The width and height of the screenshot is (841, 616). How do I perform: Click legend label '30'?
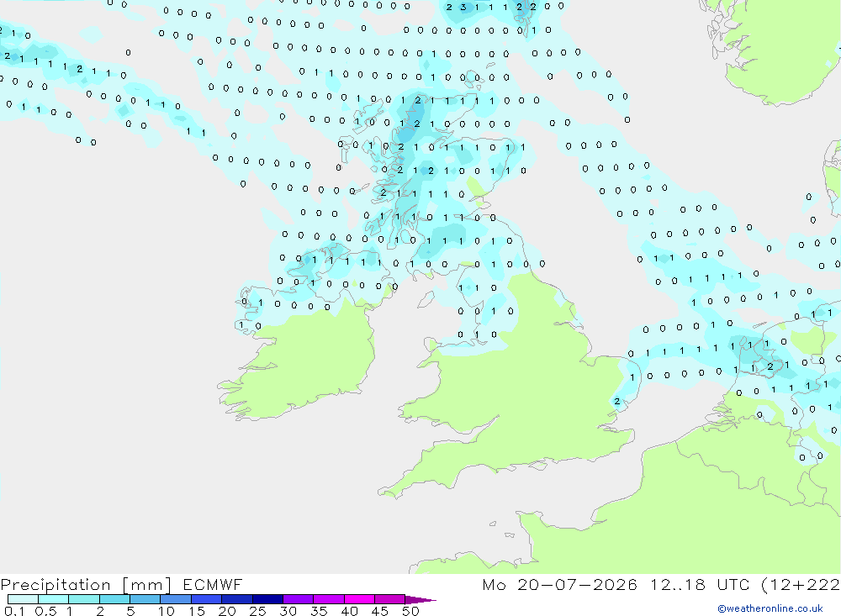(288, 611)
